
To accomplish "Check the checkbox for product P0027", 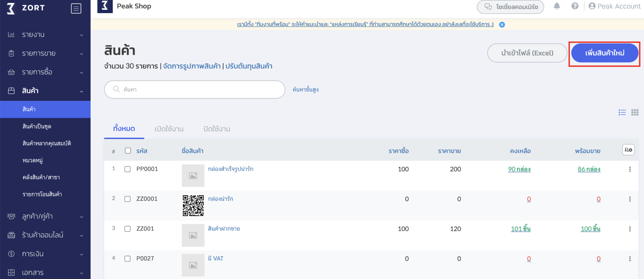I will (x=128, y=258).
